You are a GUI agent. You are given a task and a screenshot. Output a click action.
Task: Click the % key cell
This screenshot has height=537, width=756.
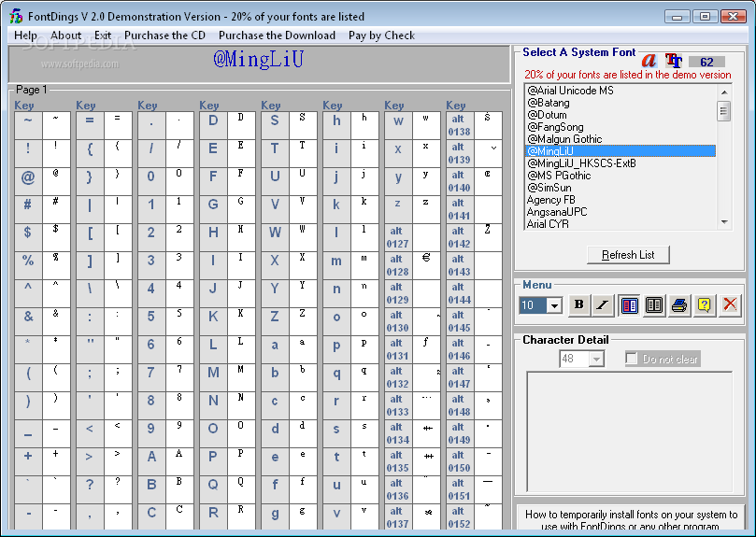pyautogui.click(x=28, y=264)
